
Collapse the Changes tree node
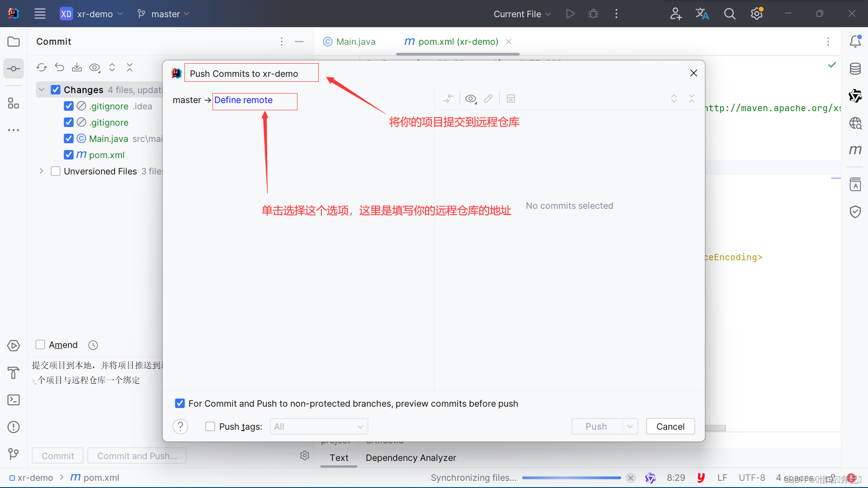click(42, 89)
